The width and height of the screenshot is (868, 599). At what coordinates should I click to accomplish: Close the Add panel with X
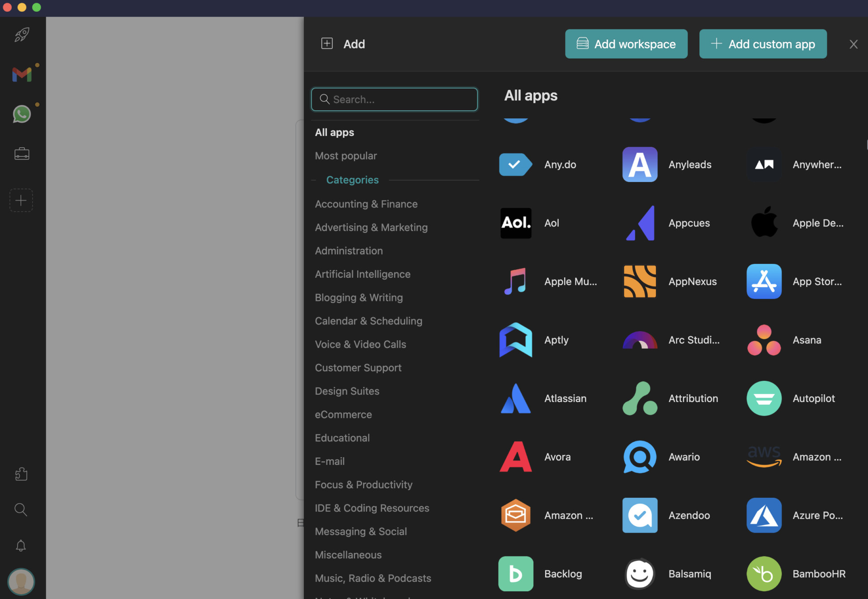point(853,44)
